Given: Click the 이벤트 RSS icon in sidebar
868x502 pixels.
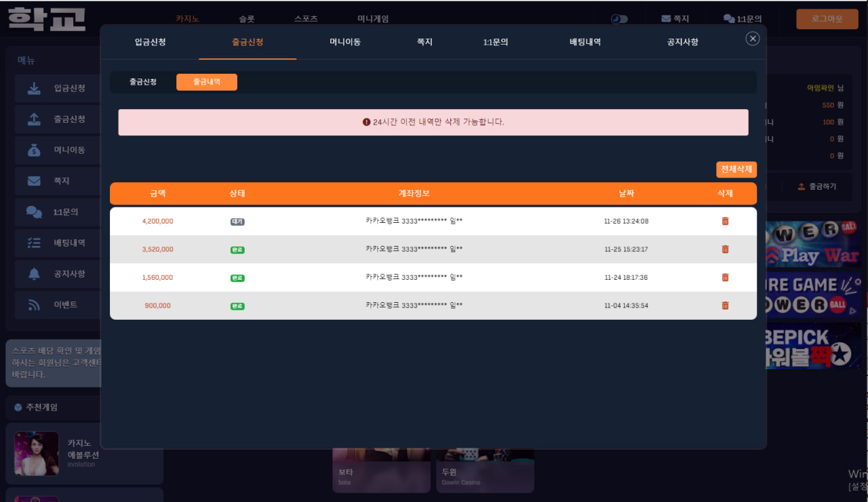Looking at the screenshot, I should (34, 305).
